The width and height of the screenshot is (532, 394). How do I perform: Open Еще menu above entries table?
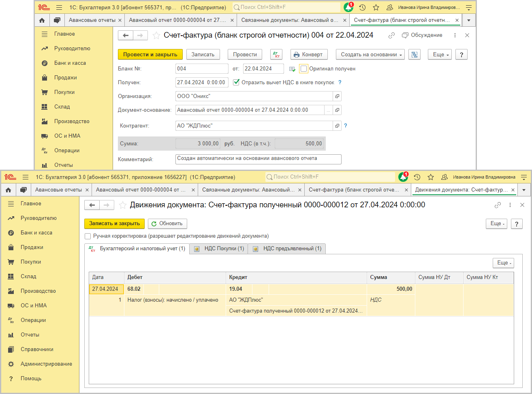[x=503, y=263]
